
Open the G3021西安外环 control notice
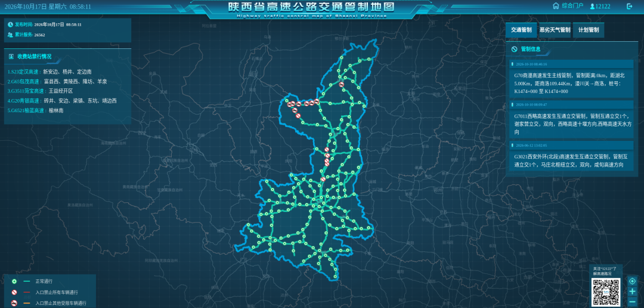(572, 161)
